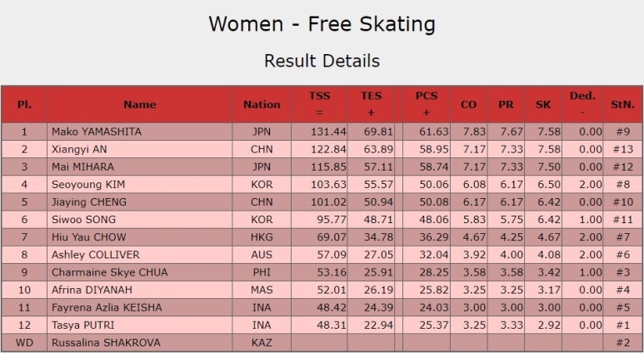The image size is (644, 353).
Task: Click Mai MIHARA's name
Action: point(83,167)
